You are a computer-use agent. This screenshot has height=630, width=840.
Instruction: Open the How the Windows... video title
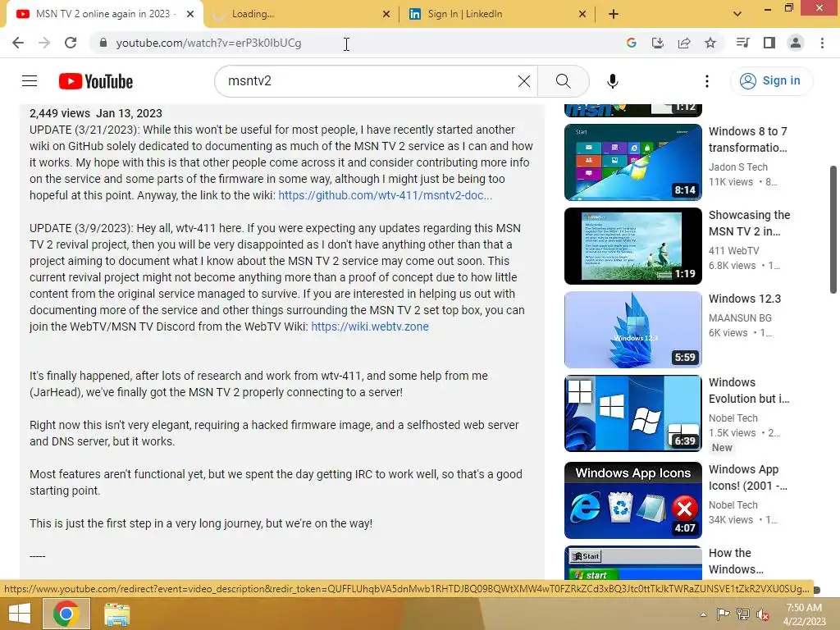736,561
